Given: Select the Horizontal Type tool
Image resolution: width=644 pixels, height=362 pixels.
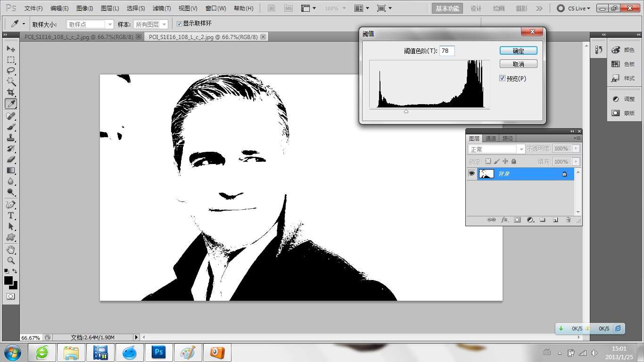Looking at the screenshot, I should tap(10, 215).
